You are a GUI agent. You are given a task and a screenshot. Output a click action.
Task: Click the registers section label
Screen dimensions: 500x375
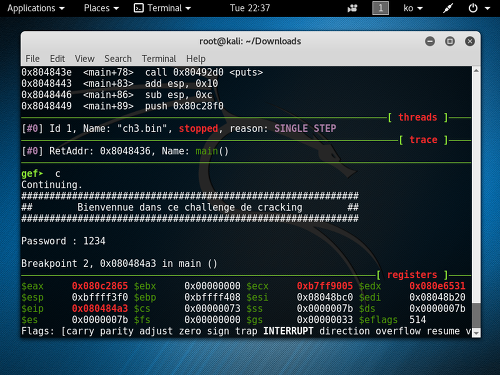412,275
